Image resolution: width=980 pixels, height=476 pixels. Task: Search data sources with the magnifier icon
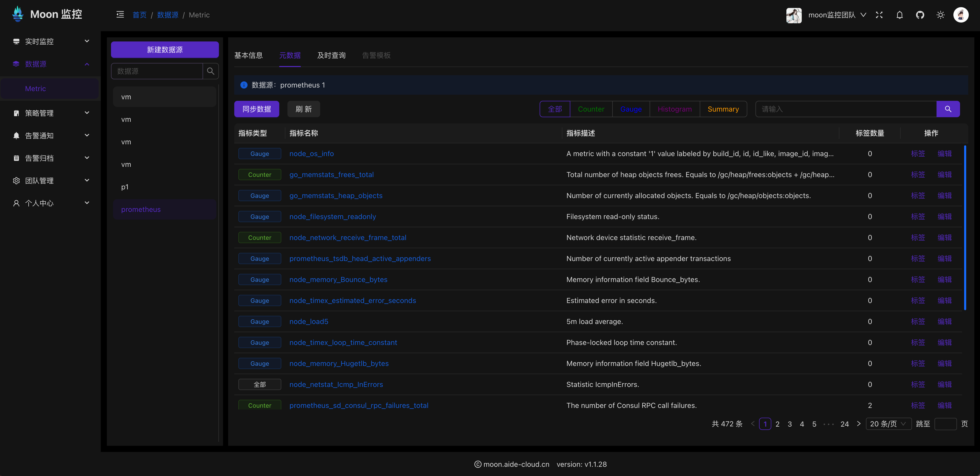210,71
